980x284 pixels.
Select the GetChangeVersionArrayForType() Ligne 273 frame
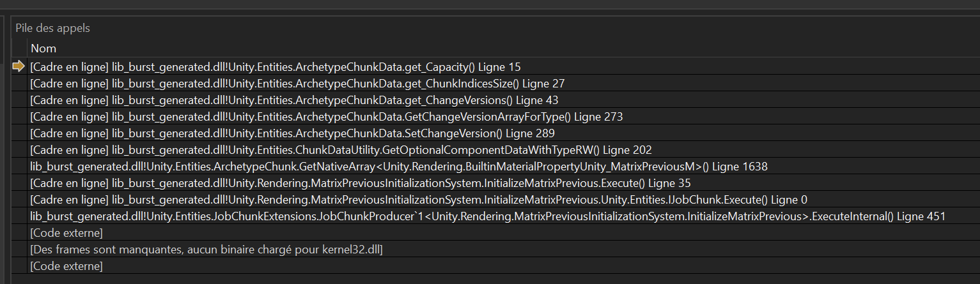[x=326, y=117]
